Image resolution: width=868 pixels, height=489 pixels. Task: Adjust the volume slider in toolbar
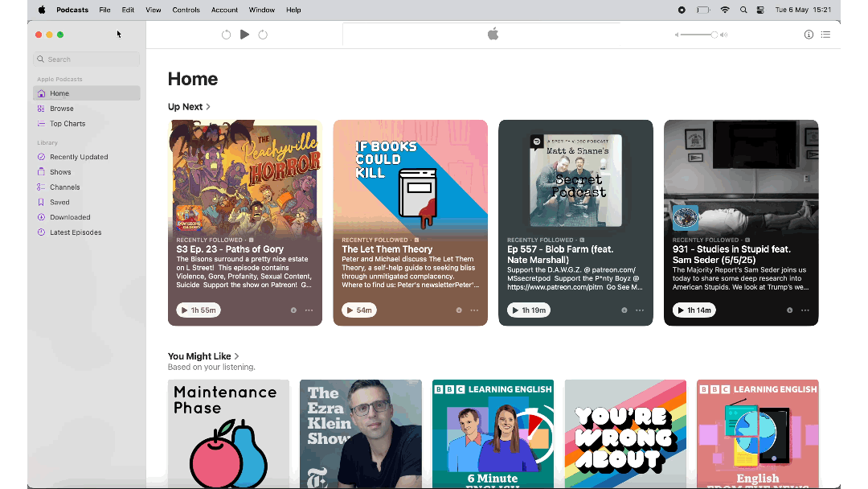(699, 35)
